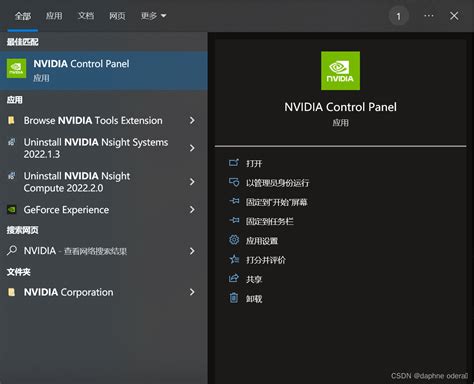Expand Browse NVIDIA Tools Extension chevron

click(192, 120)
